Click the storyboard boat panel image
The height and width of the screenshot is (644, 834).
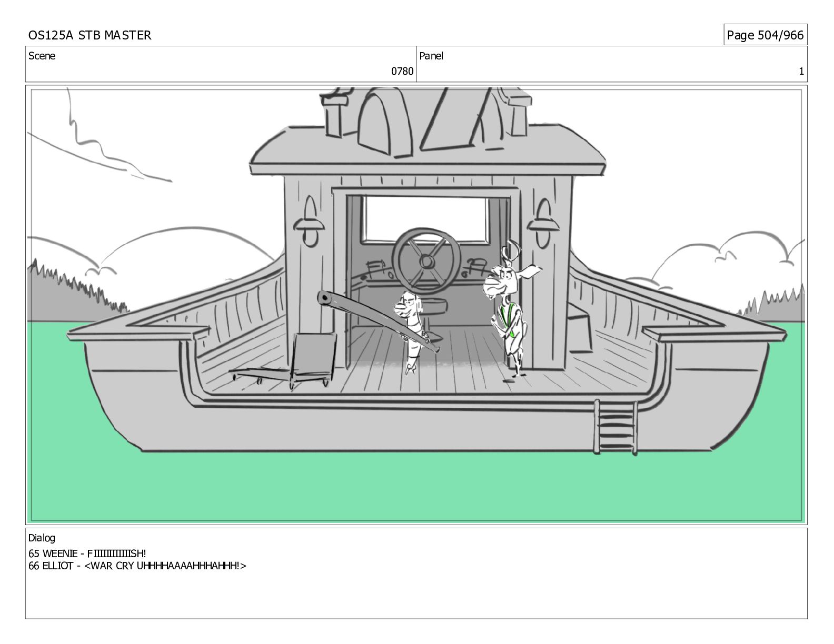click(416, 305)
